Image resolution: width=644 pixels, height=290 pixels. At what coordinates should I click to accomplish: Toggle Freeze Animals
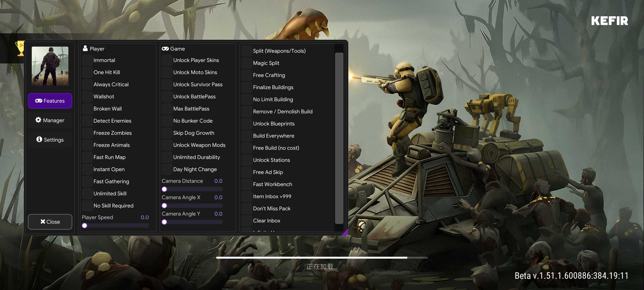point(87,145)
